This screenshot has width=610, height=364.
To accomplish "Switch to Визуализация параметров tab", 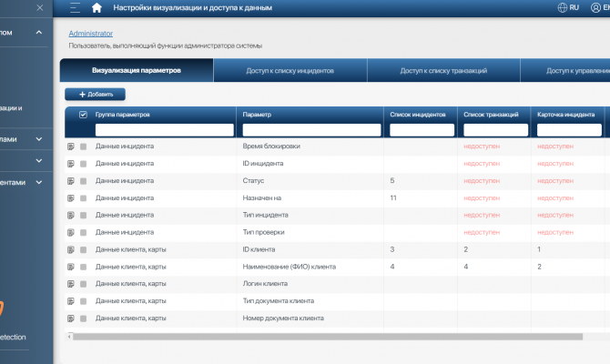I will click(x=137, y=70).
